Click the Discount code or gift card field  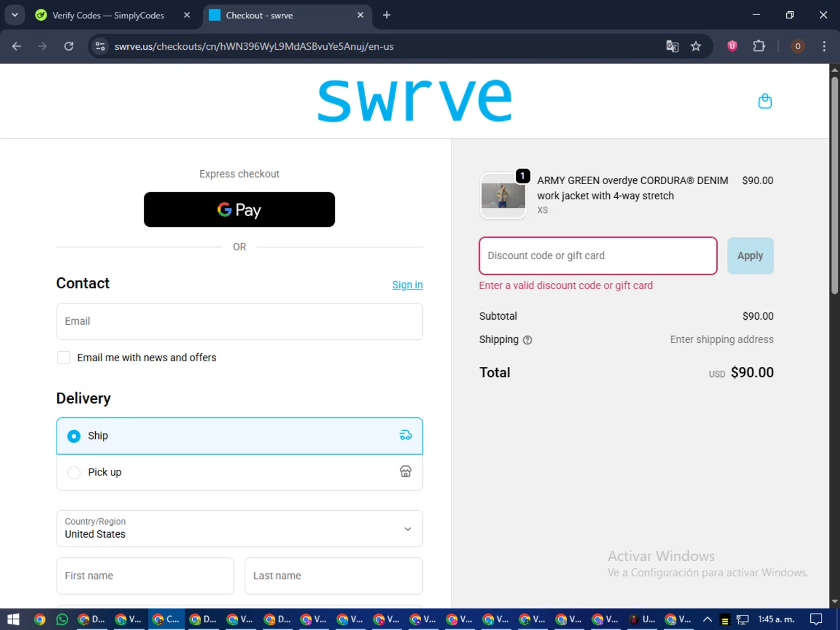(x=598, y=255)
